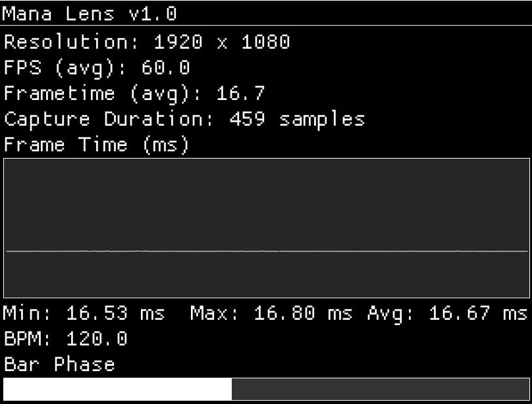Select the Capture Duration 459 samples text
This screenshot has height=404, width=532.
tap(184, 119)
